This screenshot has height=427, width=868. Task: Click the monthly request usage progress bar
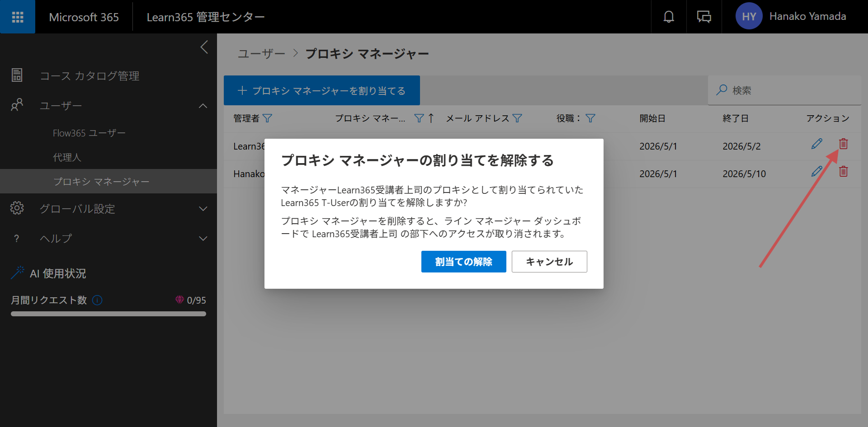108,314
